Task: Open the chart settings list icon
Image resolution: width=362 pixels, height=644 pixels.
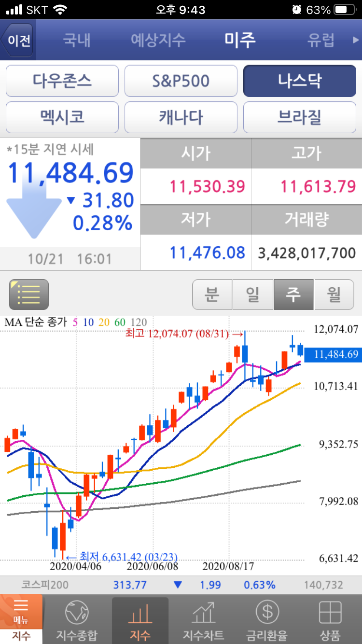Action: click(x=29, y=294)
